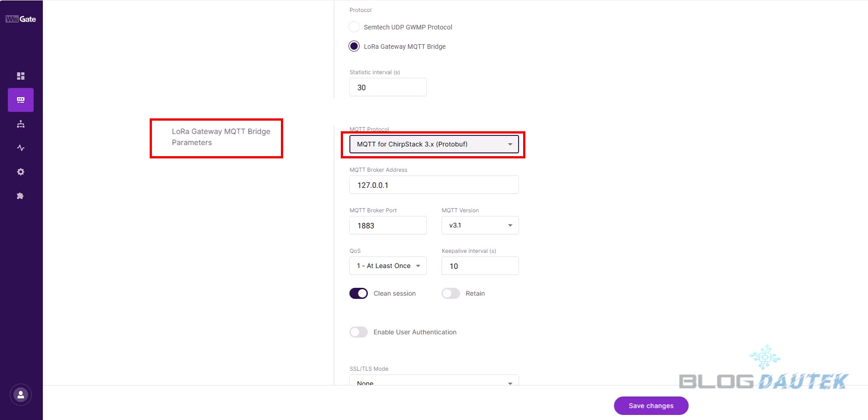Open the Extensions puzzle-piece sidebar icon
This screenshot has height=420, width=868.
coord(21,196)
